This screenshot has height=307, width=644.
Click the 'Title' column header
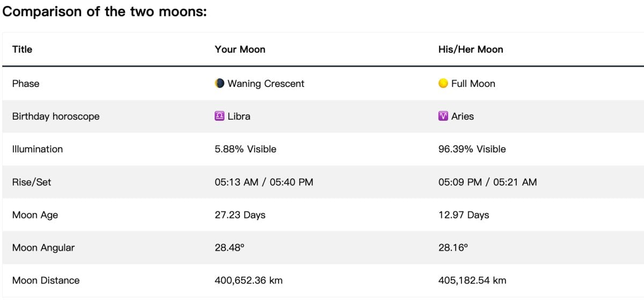point(22,49)
